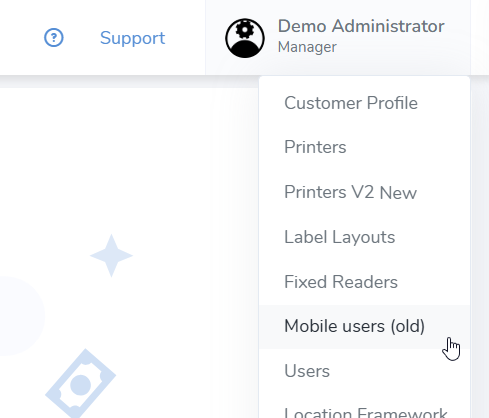Navigate to Users menu item
Image resolution: width=489 pixels, height=418 pixels.
click(364, 371)
